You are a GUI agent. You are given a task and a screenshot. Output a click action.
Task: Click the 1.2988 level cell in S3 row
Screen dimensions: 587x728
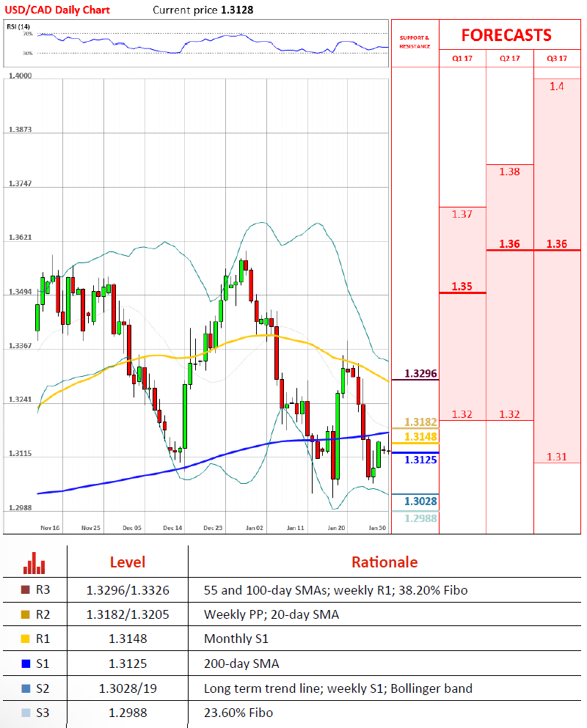(128, 713)
